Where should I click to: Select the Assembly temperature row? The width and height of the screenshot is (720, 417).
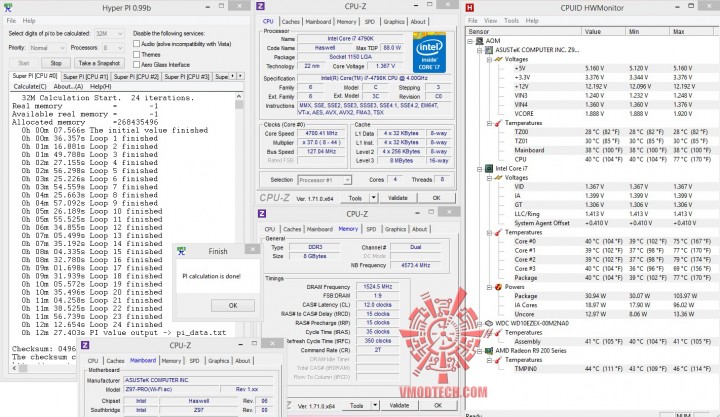591,342
